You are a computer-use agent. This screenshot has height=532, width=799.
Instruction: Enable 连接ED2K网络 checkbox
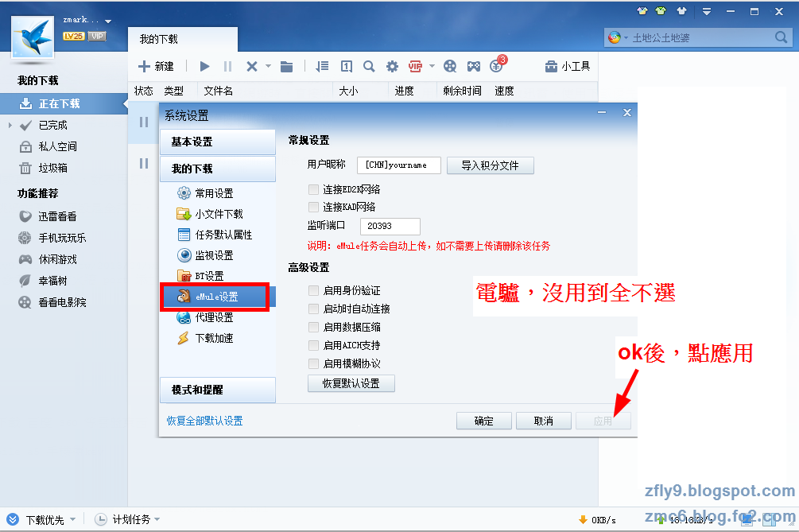tap(313, 189)
